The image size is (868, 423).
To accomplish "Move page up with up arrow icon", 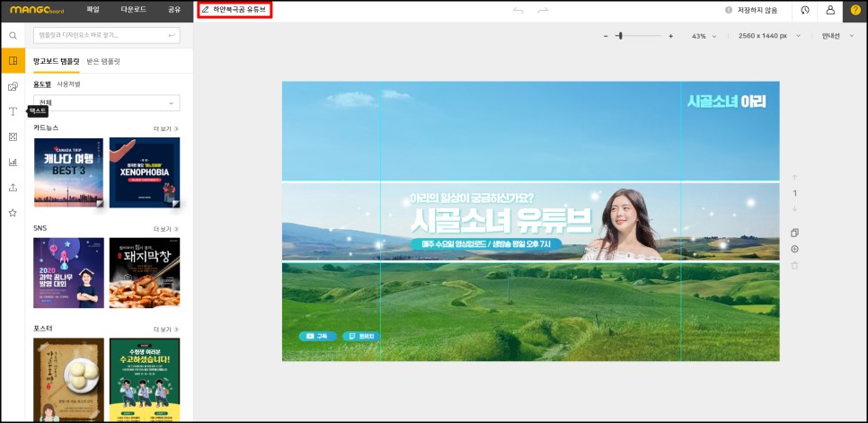I will click(x=795, y=178).
